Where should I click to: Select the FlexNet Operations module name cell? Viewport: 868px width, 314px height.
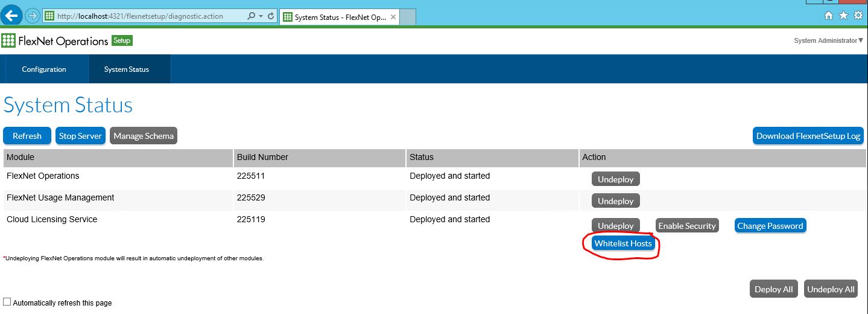[43, 176]
